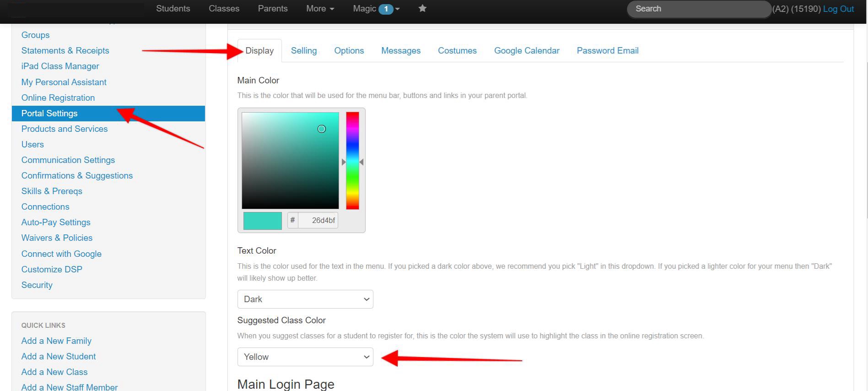Open Online Registration settings
This screenshot has width=868, height=391.
(58, 98)
